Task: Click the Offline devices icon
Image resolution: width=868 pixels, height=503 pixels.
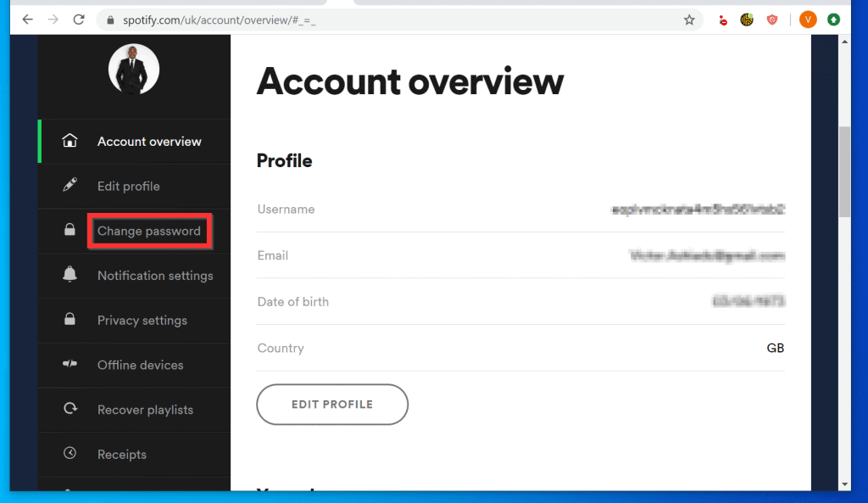Action: 70,364
